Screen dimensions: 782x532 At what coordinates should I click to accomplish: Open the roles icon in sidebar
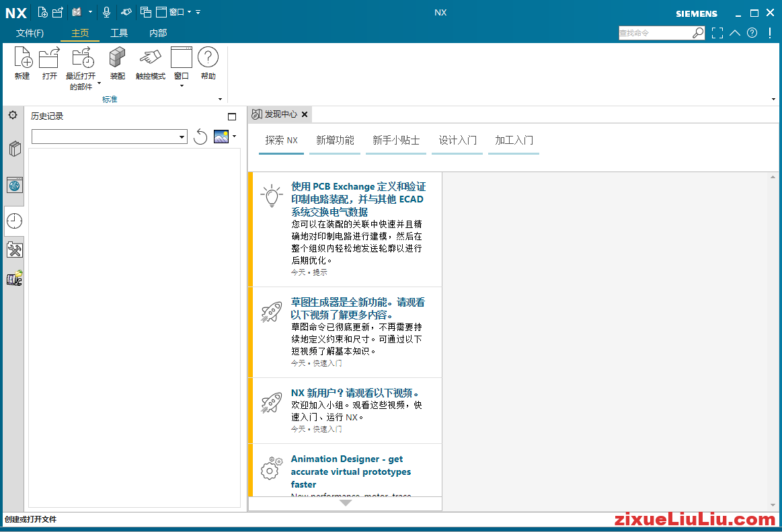[15, 278]
